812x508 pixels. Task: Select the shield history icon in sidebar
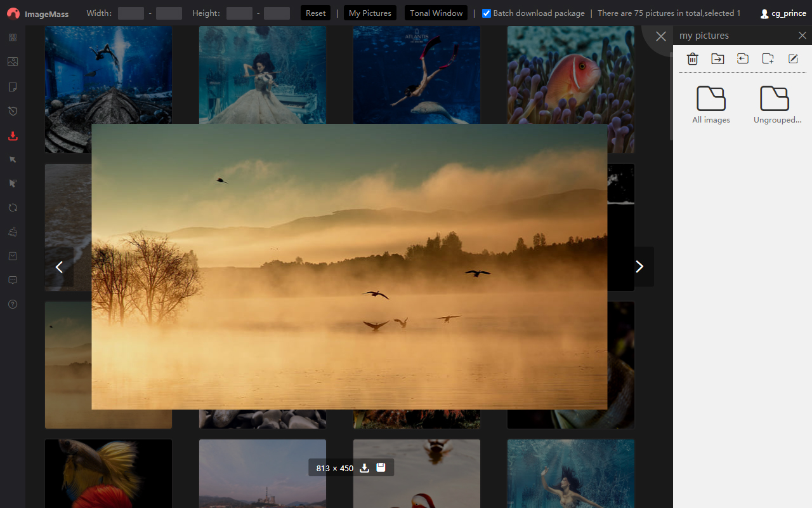pyautogui.click(x=13, y=111)
